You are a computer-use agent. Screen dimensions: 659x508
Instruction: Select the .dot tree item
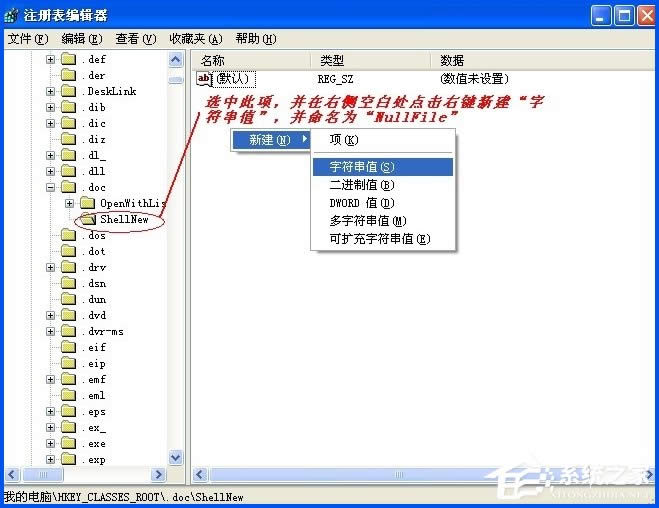click(x=95, y=251)
